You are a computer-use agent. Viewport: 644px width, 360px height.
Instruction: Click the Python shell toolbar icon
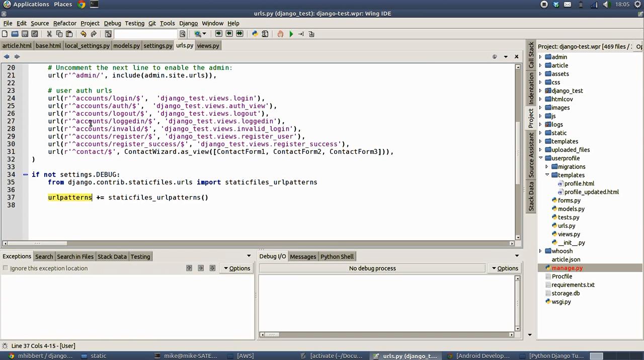coord(255,34)
